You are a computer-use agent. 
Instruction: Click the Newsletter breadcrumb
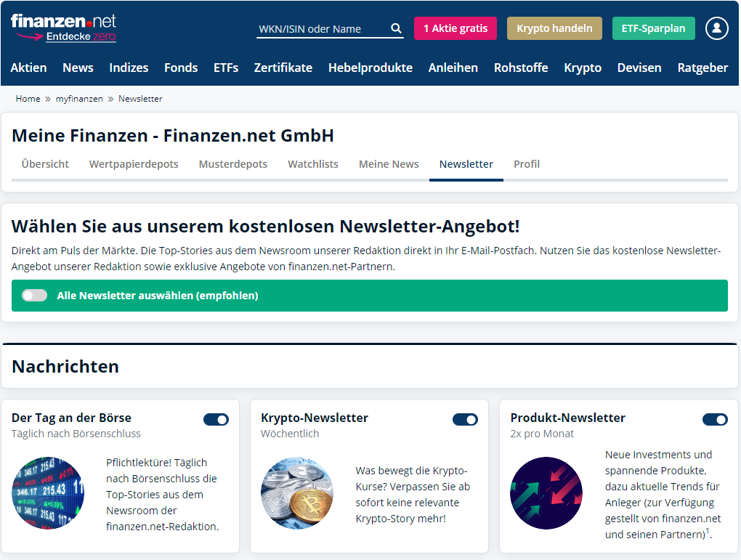(140, 99)
